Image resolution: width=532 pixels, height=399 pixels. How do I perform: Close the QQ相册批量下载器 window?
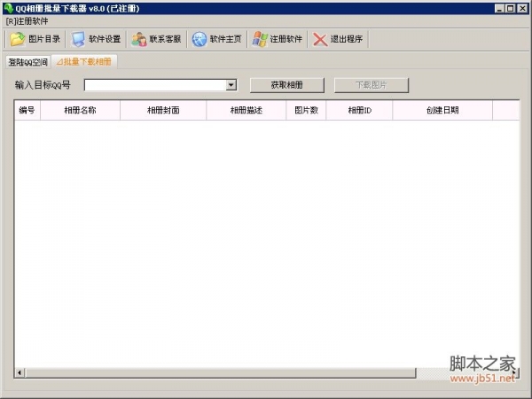click(522, 8)
